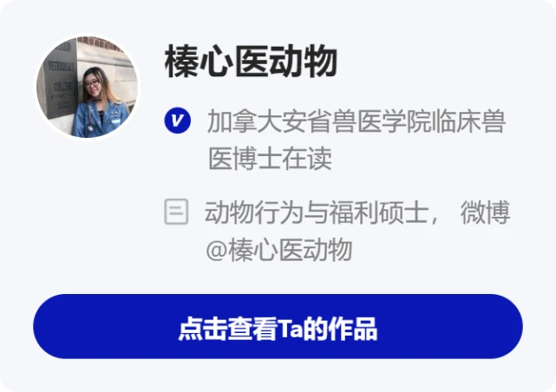Click the woman in the avatar photo
The height and width of the screenshot is (392, 556).
[x=101, y=105]
